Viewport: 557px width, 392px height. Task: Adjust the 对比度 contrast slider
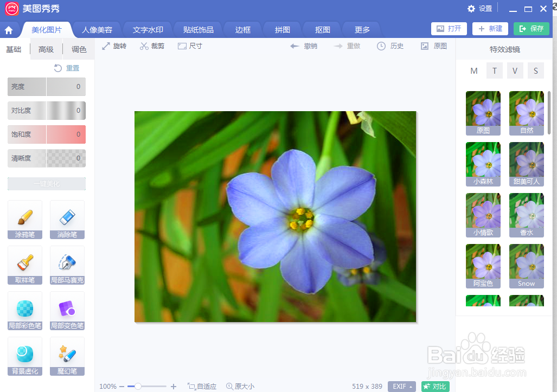click(x=47, y=111)
